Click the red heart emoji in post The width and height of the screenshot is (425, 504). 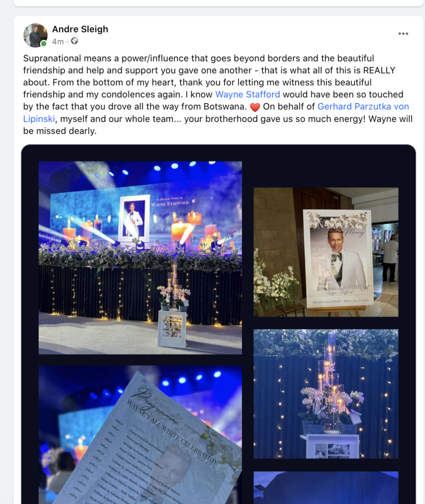[255, 107]
